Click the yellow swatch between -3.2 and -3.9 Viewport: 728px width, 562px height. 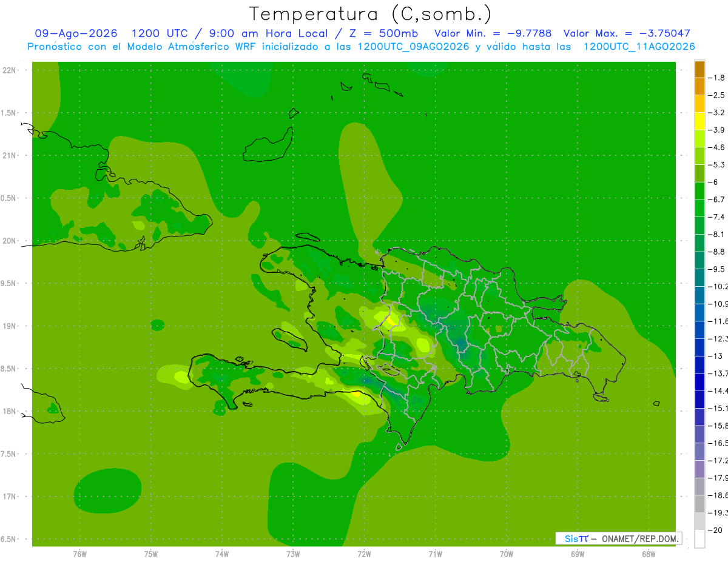coord(699,121)
